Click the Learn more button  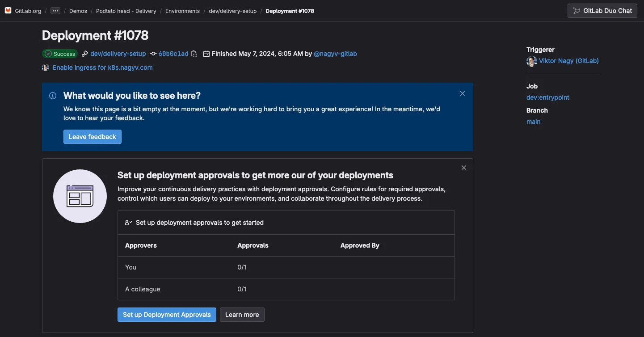coord(242,315)
